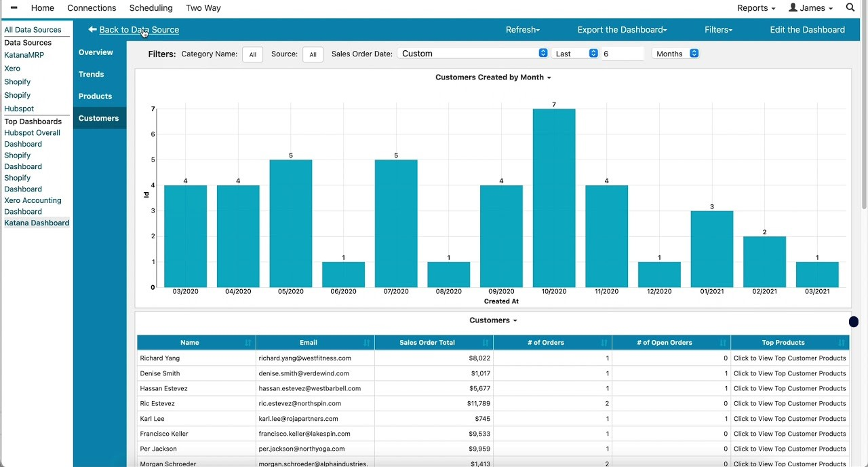This screenshot has height=467, width=868.
Task: Sort by Sales Order Total column
Action: tap(427, 342)
